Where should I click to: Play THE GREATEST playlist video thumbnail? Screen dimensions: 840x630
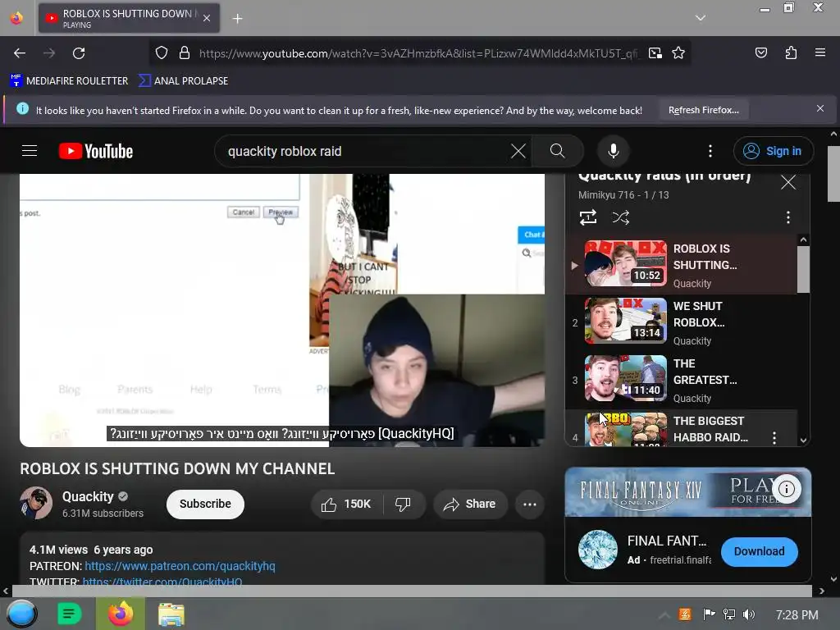click(x=626, y=378)
